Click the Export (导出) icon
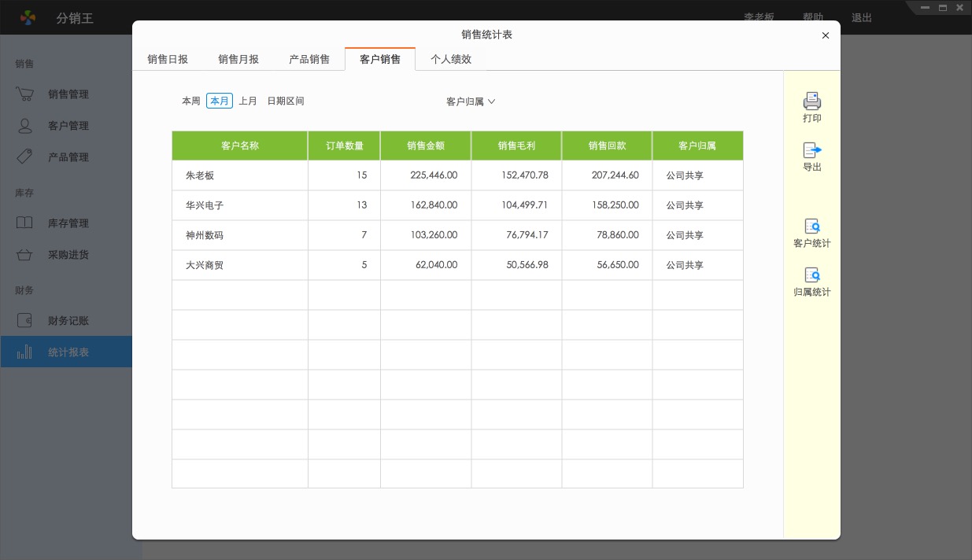Screen dimensions: 972x560 pos(811,150)
